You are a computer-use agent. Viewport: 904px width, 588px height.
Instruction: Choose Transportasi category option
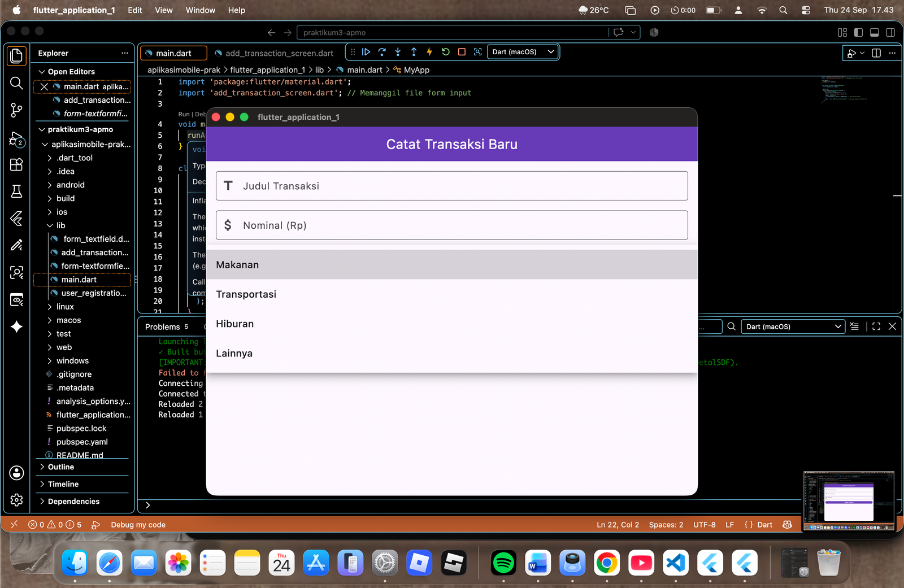pos(452,294)
